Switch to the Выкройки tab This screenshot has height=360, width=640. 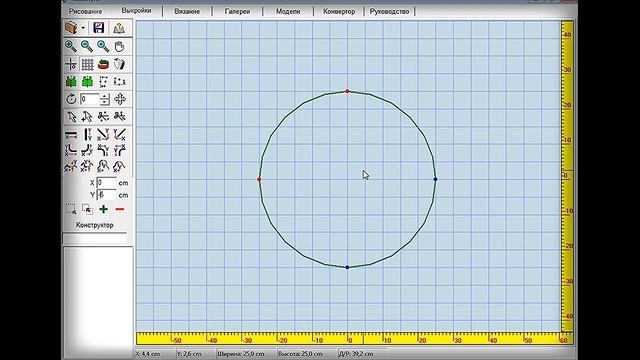[x=136, y=11]
